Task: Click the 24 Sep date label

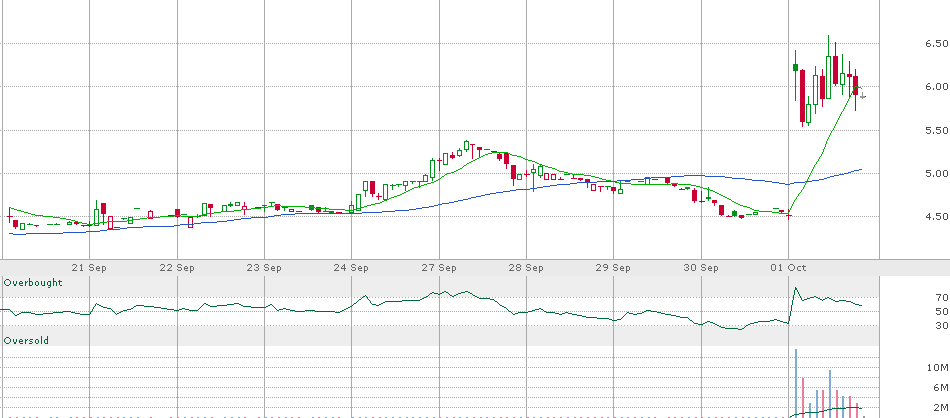Action: pyautogui.click(x=351, y=268)
